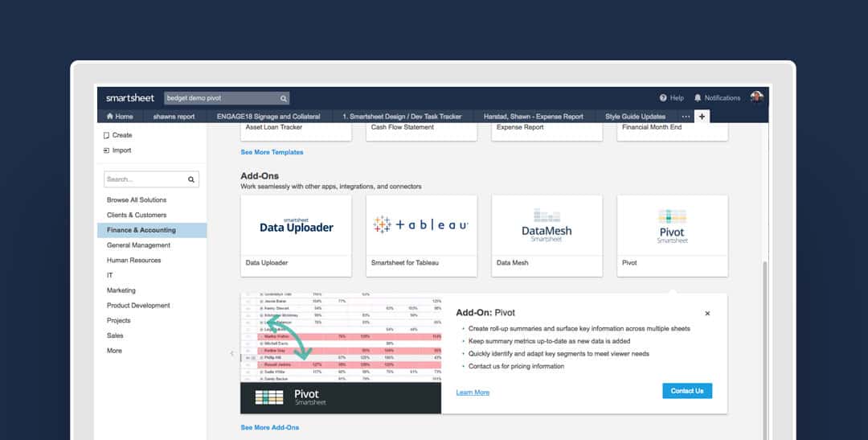Click the Data Uploader logo card
Screen dimensions: 868x440
pos(296,225)
